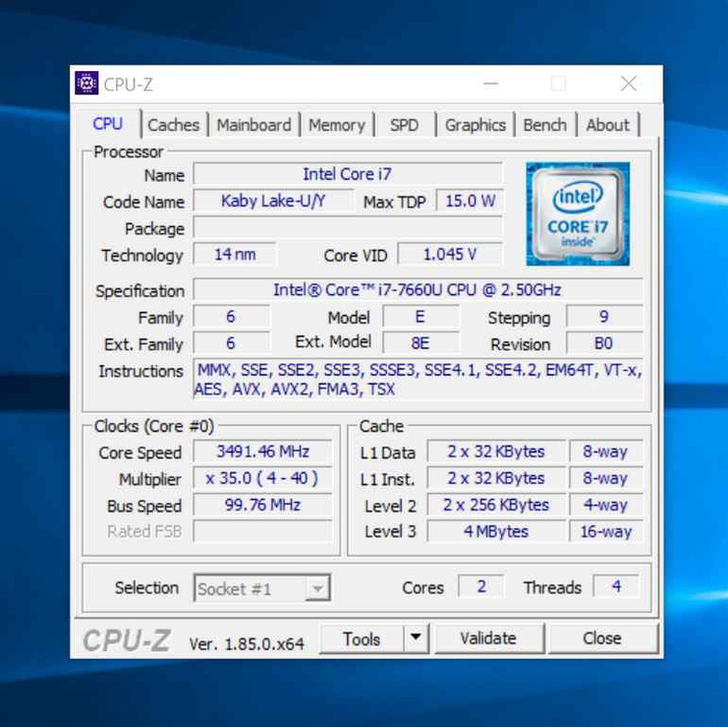
Task: Click the Close button at bottom
Action: [602, 639]
